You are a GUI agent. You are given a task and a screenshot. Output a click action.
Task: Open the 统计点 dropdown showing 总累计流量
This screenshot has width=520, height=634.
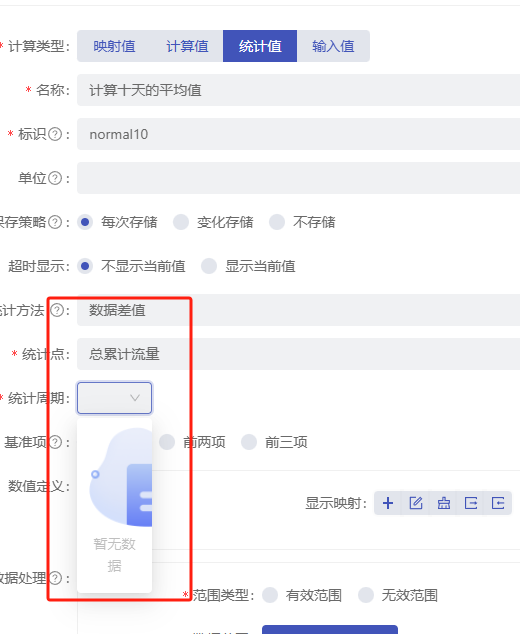(298, 354)
